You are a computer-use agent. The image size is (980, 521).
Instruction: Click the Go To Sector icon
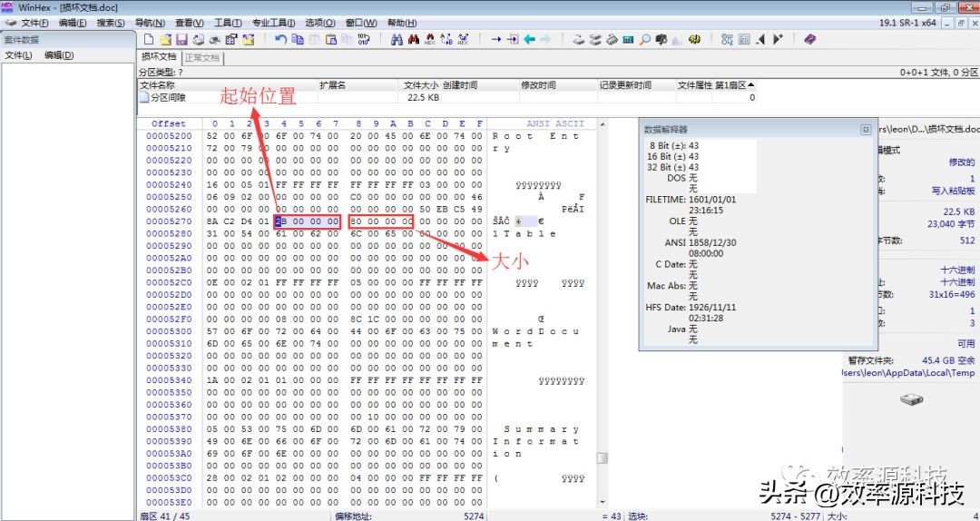(x=513, y=39)
